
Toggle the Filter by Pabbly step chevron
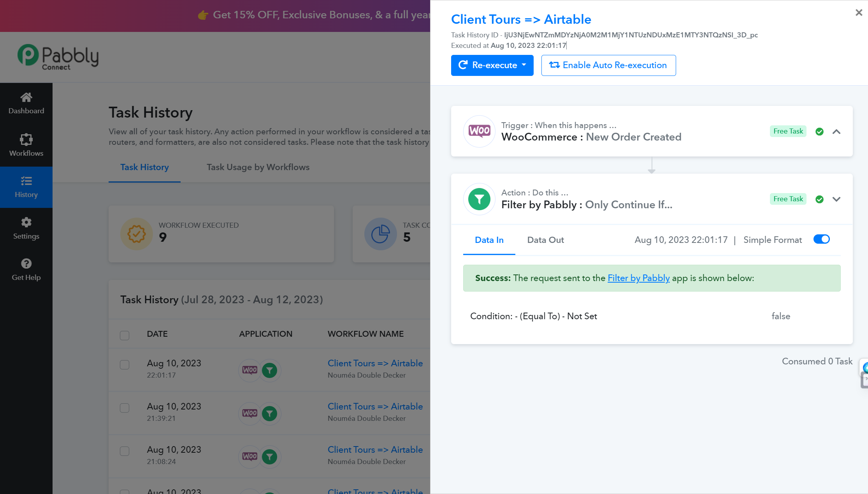(836, 199)
